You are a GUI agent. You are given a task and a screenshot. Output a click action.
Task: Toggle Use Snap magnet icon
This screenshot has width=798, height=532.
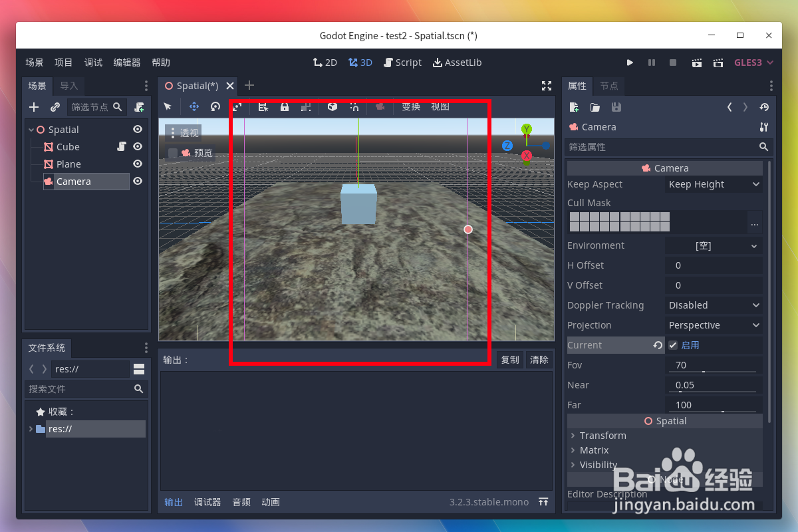point(354,106)
